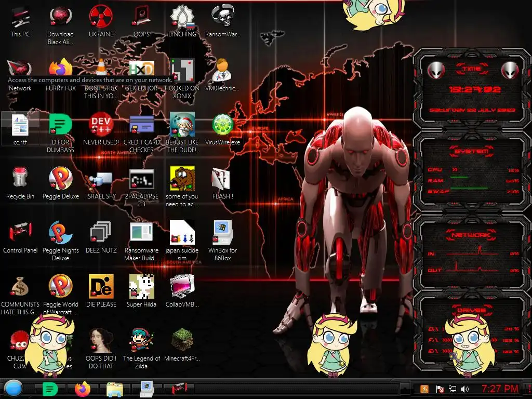Launch Dev-C++ shortcut labeled NEVER USED!

point(101,129)
